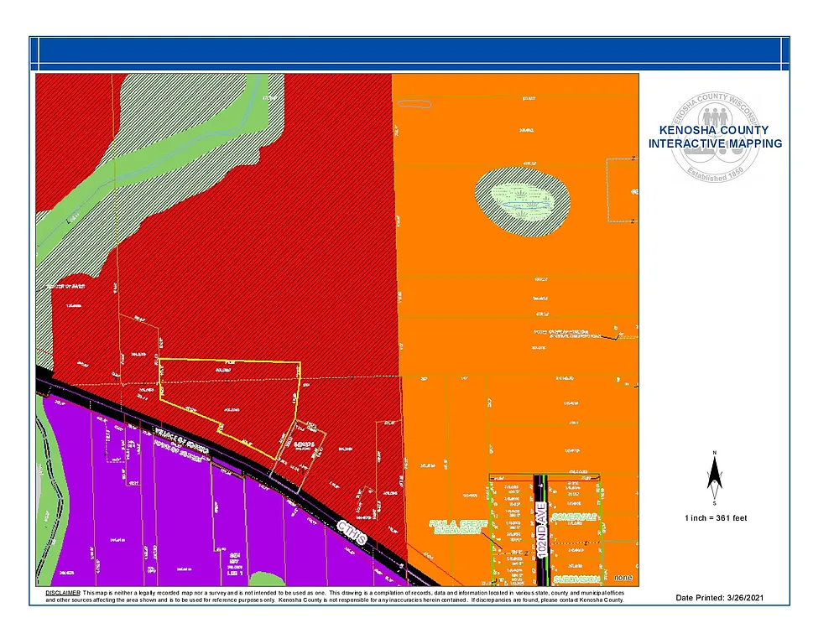Click the Kenosha County Interactive Mapping title

[x=715, y=137]
